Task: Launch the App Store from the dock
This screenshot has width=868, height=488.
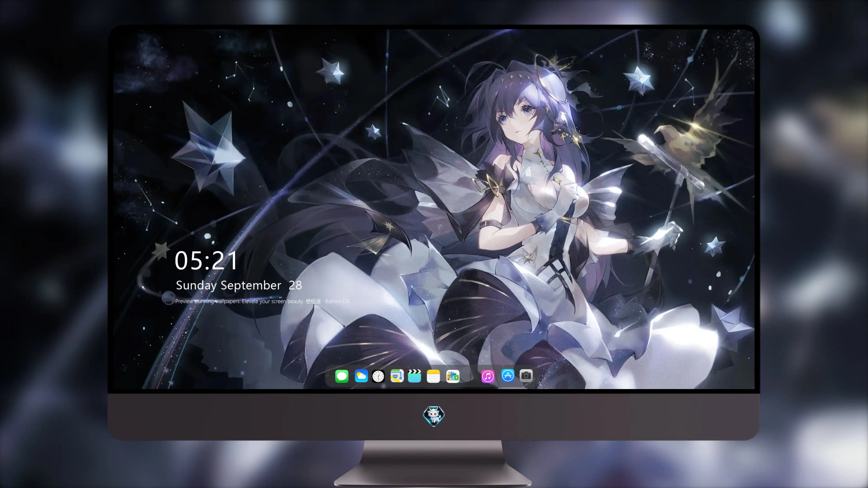Action: click(x=508, y=375)
